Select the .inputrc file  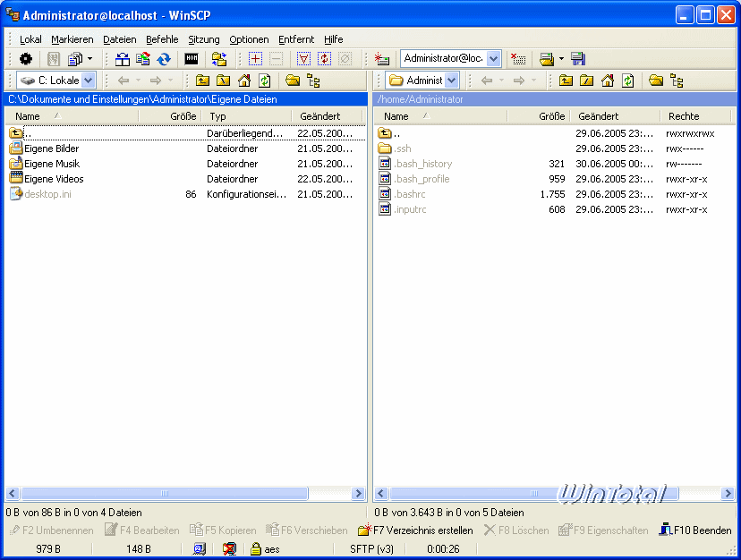pos(402,208)
